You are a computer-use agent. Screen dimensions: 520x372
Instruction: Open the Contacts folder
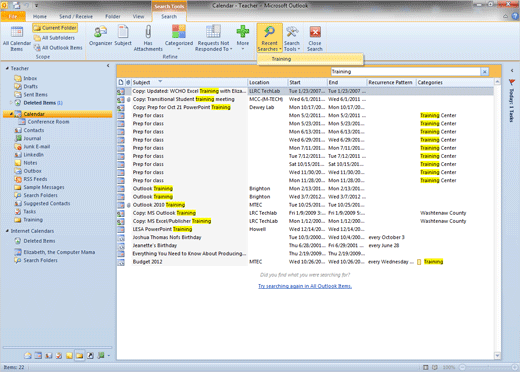click(x=34, y=130)
